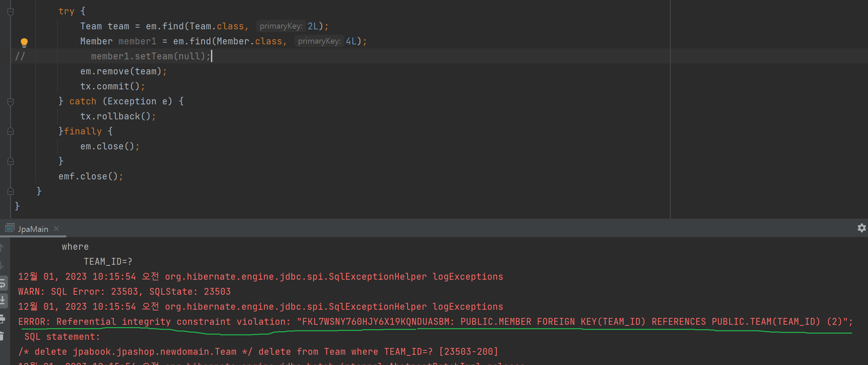Click on emf.close() statement
868x365 pixels.
point(91,176)
